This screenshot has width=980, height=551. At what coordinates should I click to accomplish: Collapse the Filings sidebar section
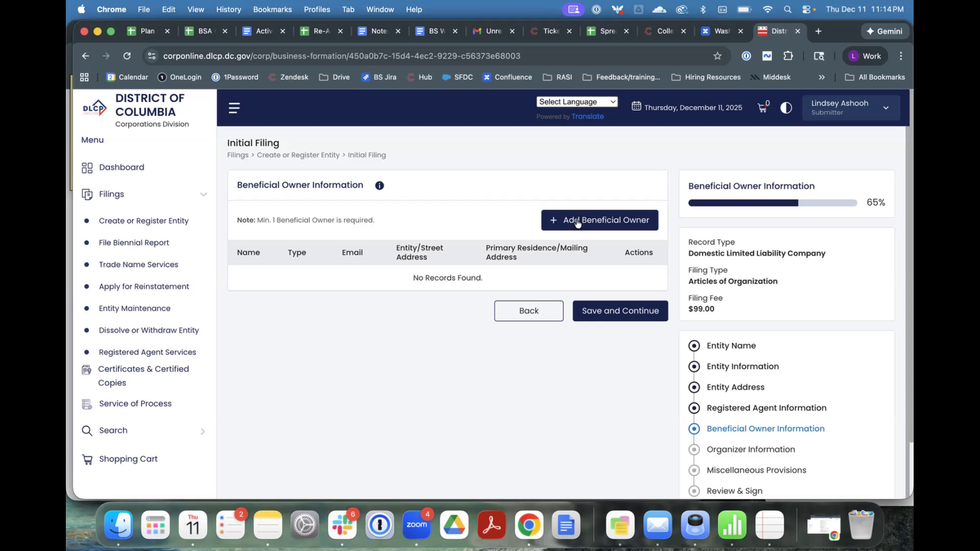point(203,194)
